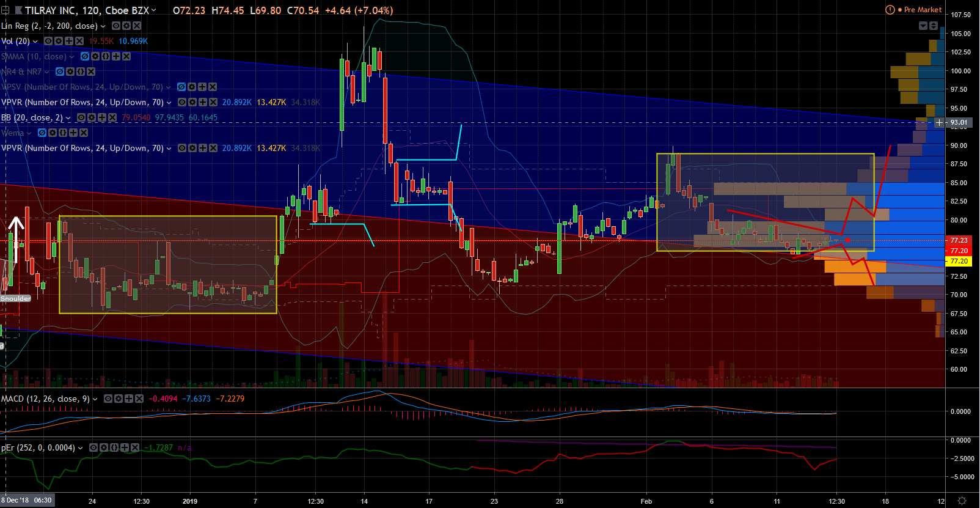This screenshot has width=980, height=508.
Task: Hide the BB (20, close, 2) indicator
Action: [x=81, y=117]
